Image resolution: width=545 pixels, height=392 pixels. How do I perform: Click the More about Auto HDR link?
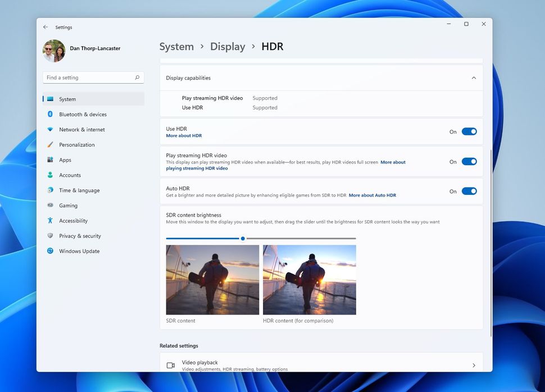pyautogui.click(x=372, y=195)
